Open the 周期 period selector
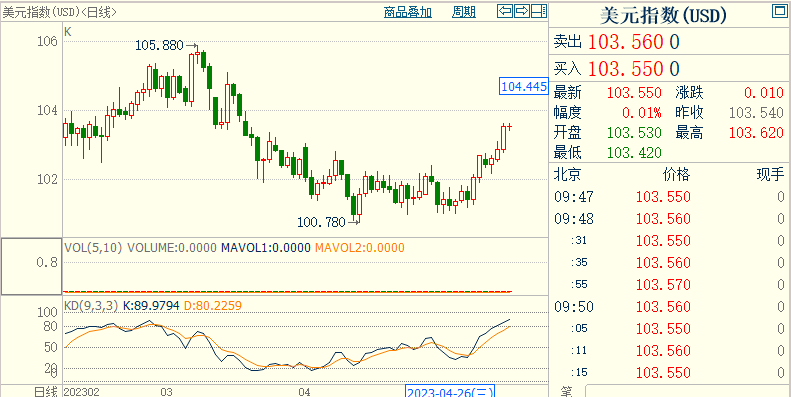Image resolution: width=791 pixels, height=397 pixels. coord(464,13)
